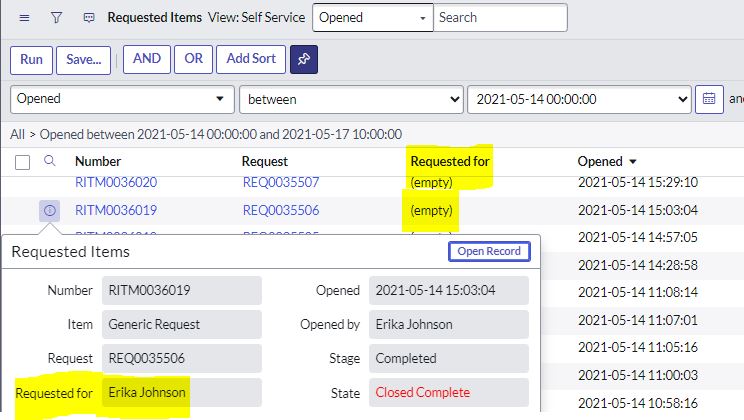Click the Stage field Completed
Image resolution: width=744 pixels, height=420 pixels.
click(449, 358)
